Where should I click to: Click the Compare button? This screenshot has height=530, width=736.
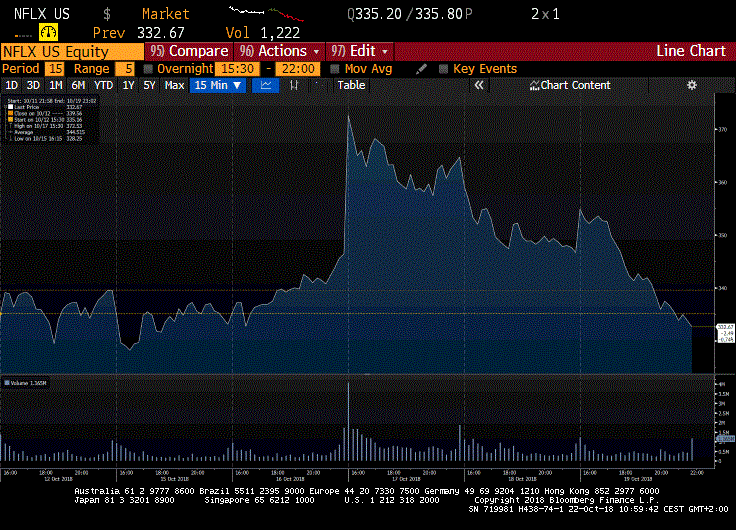[x=189, y=51]
